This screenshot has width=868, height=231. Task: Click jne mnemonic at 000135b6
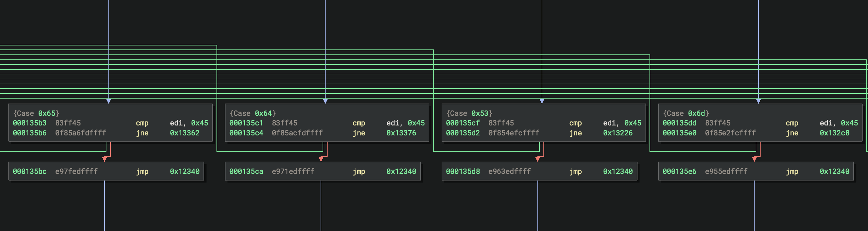coord(142,133)
